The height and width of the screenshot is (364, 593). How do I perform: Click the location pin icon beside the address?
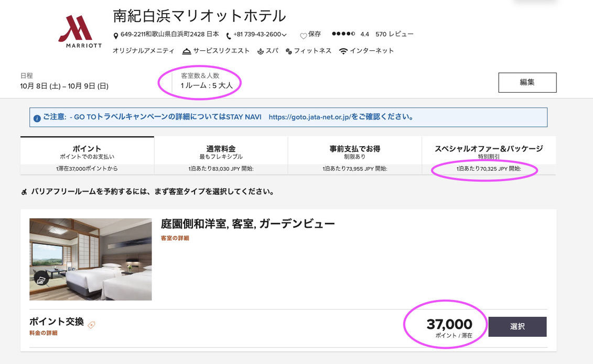tap(115, 35)
